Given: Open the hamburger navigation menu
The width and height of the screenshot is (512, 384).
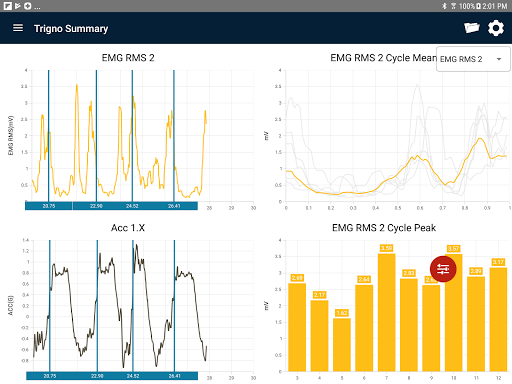Looking at the screenshot, I should (x=18, y=28).
